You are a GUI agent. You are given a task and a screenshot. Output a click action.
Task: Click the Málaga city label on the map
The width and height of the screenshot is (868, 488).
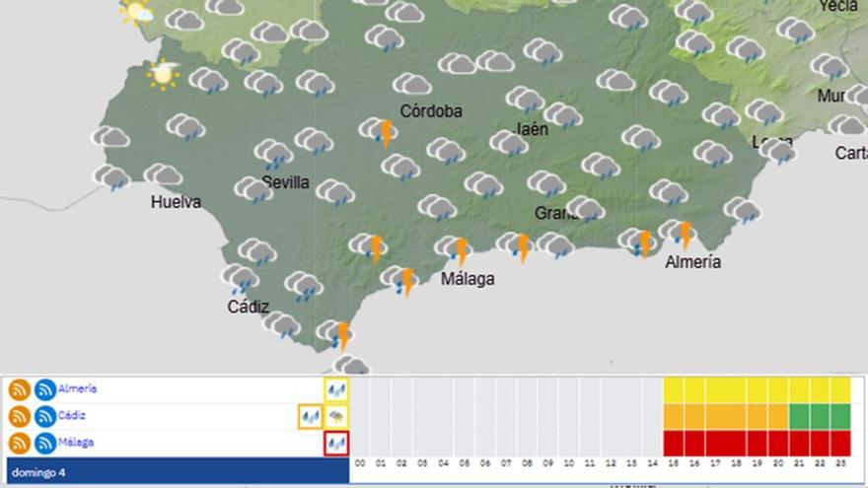click(x=468, y=278)
